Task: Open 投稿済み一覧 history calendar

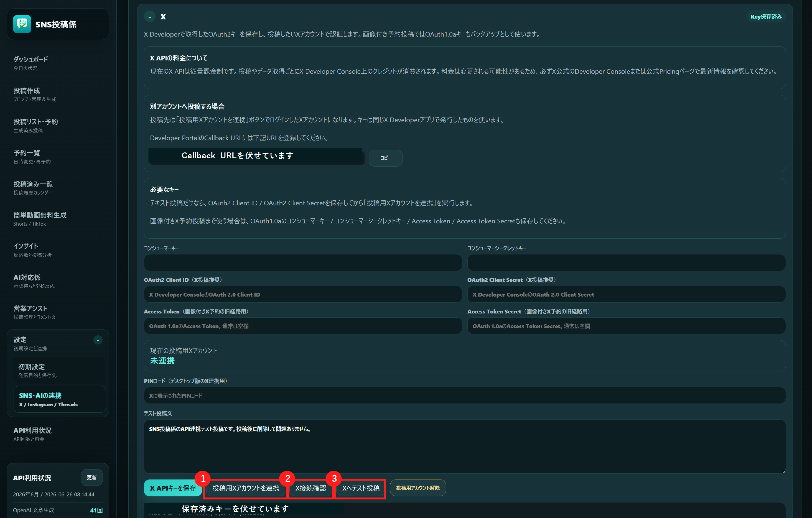Action: tap(58, 188)
